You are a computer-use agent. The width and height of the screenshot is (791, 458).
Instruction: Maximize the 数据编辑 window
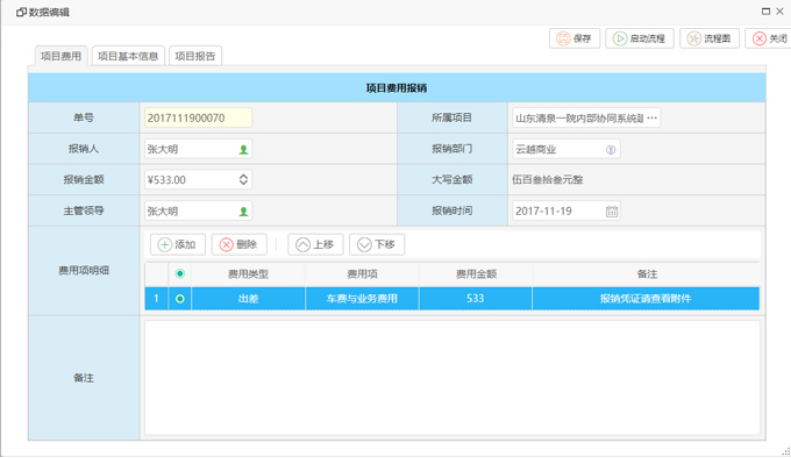click(x=766, y=11)
